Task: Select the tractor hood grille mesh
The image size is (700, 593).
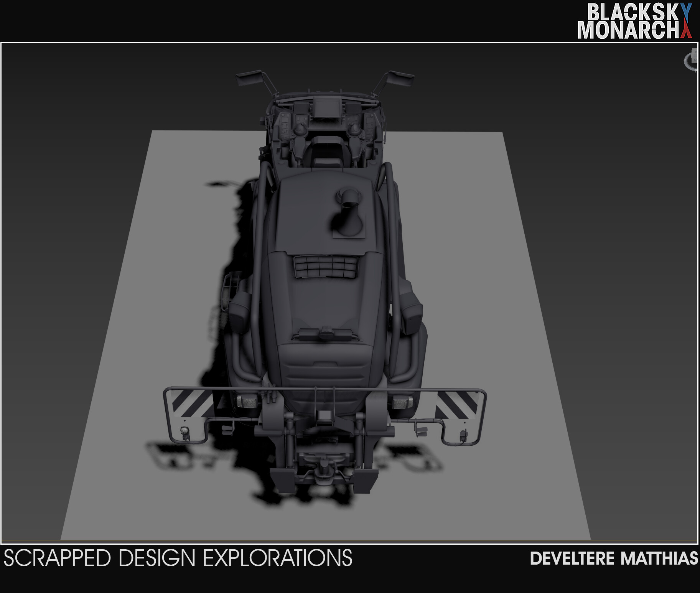Action: coord(325,267)
